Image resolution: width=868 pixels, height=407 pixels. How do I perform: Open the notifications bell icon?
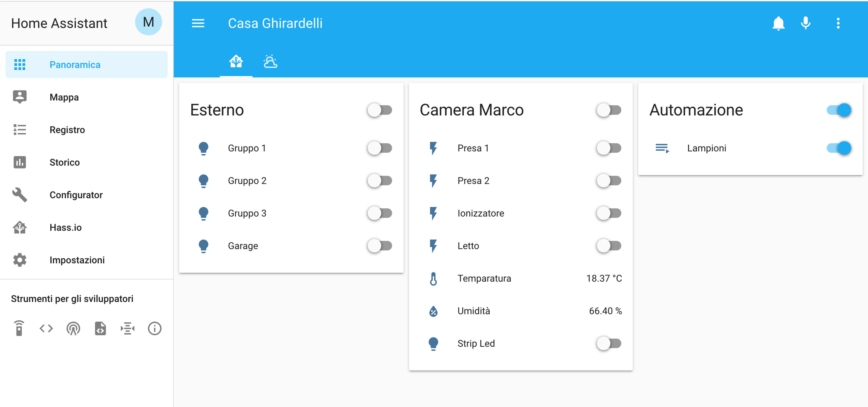778,23
